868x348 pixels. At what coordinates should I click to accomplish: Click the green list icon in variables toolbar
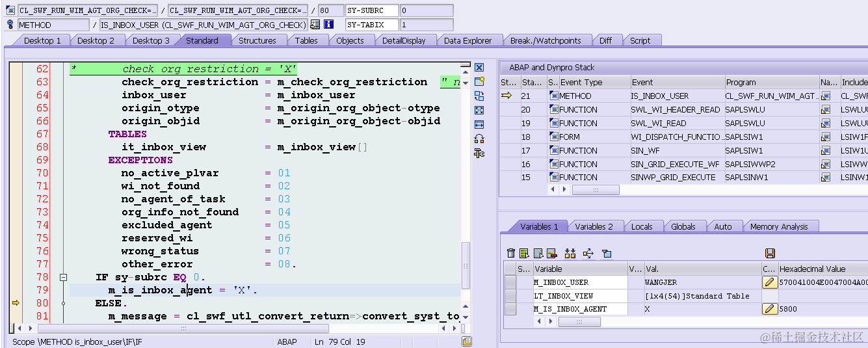pyautogui.click(x=524, y=253)
